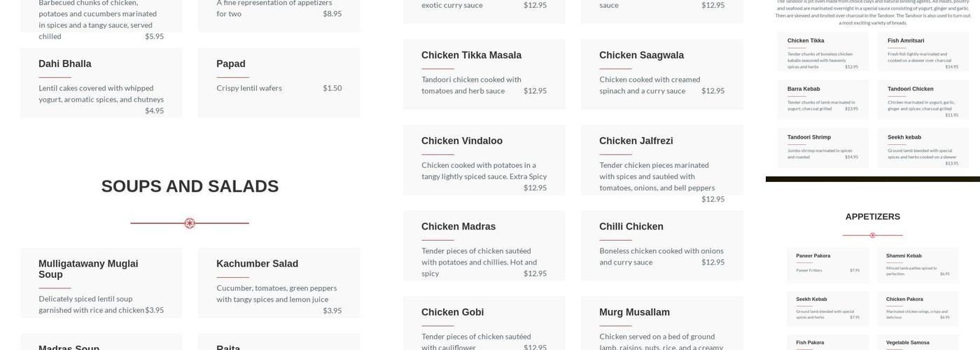Click the Papad item heading
This screenshot has width=980, height=350.
point(230,64)
